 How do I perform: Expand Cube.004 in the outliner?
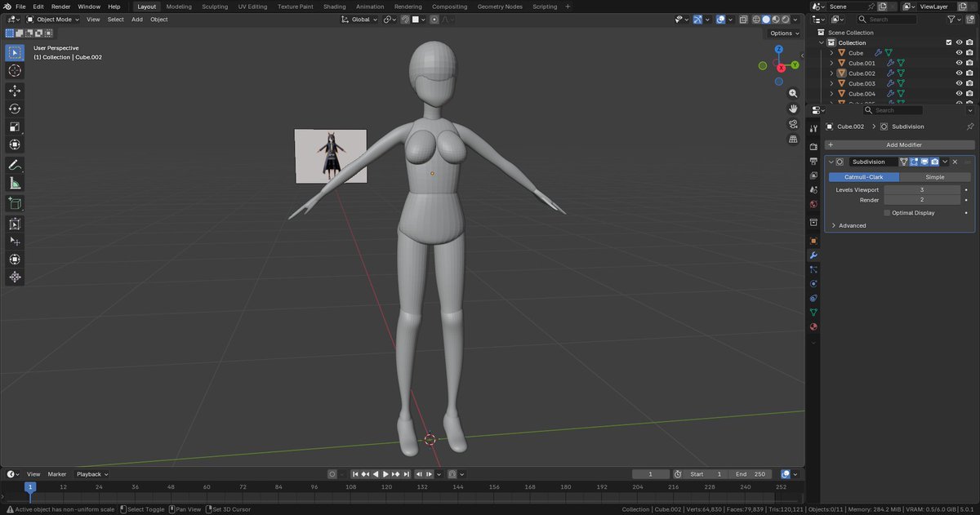click(x=831, y=94)
